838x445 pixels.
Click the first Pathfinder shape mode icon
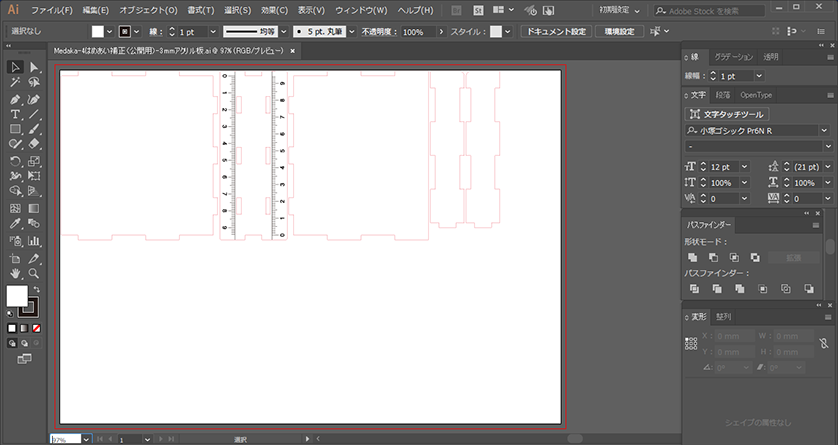coord(692,258)
